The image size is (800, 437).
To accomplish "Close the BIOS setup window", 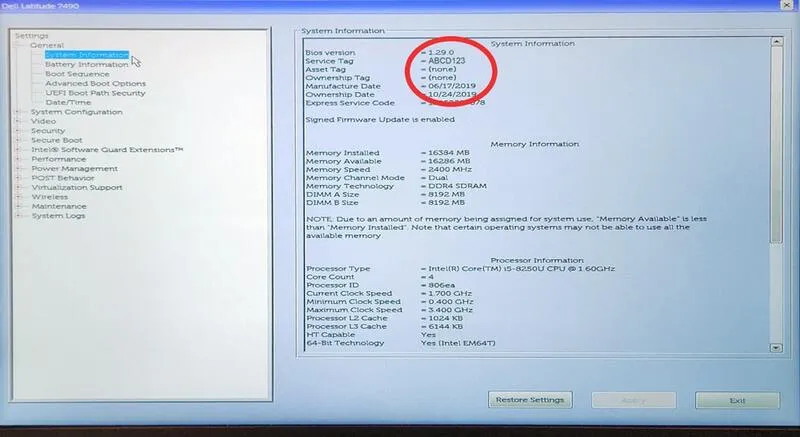I will [x=787, y=5].
